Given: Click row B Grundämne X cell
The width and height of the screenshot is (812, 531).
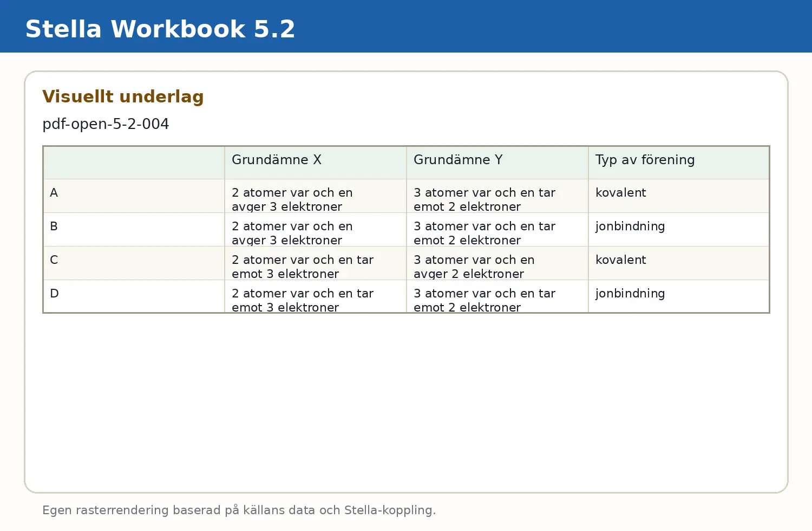Looking at the screenshot, I should pyautogui.click(x=316, y=230).
